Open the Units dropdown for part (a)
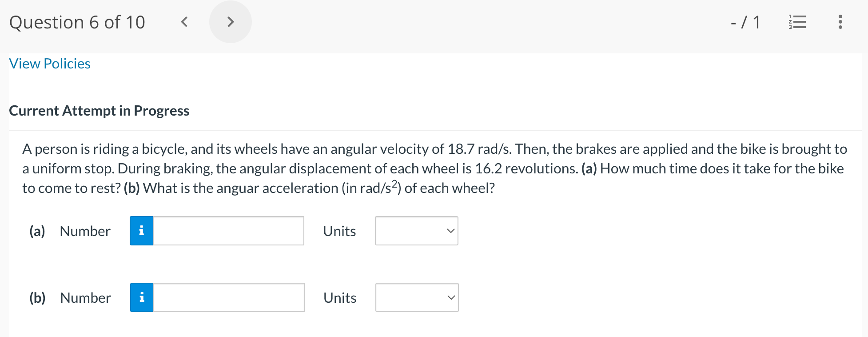Viewport: 868px width, 337px height. pyautogui.click(x=416, y=231)
